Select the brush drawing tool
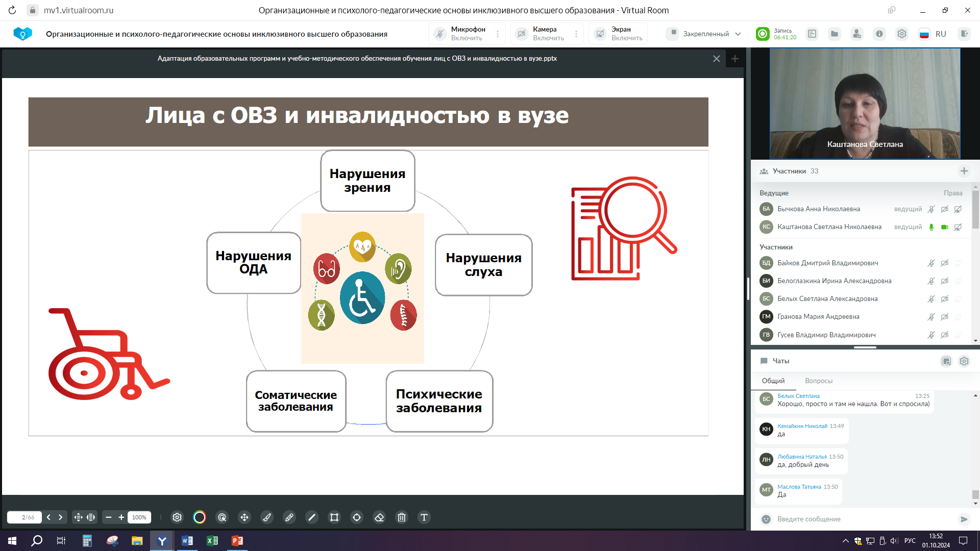Screen dimensions: 980x551 267,517
